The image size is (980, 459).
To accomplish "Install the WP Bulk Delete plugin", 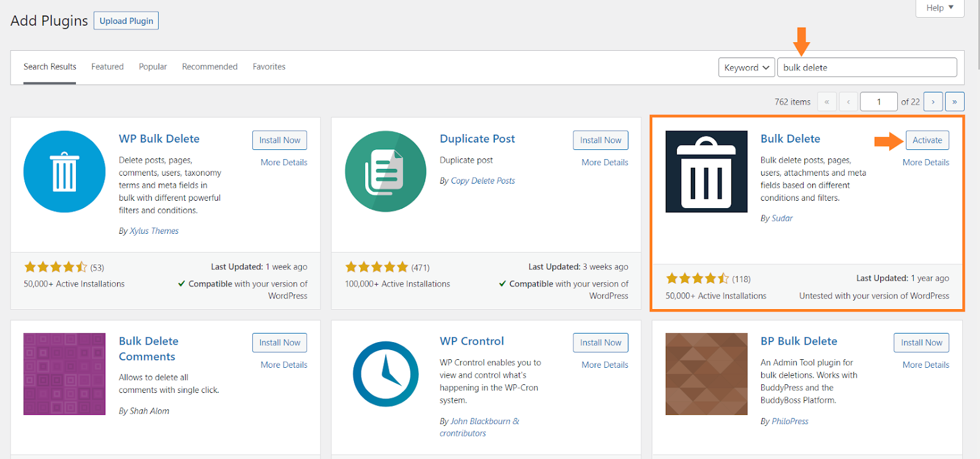I will point(279,140).
